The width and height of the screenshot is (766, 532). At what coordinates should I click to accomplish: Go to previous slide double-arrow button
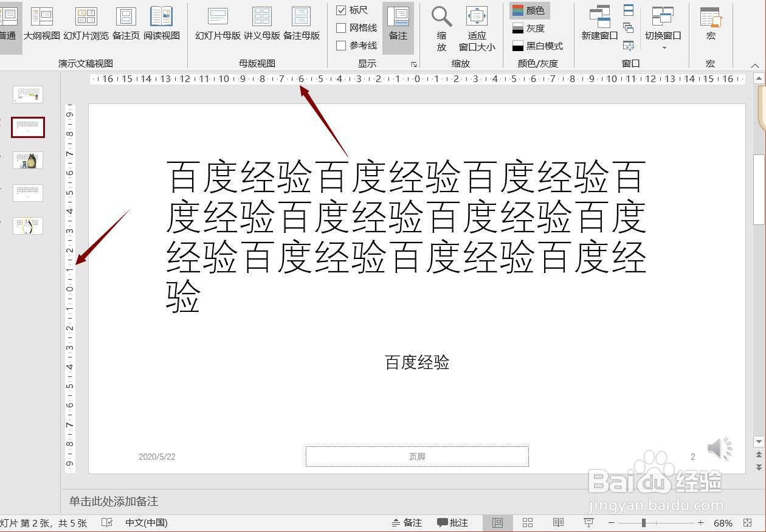pos(759,454)
